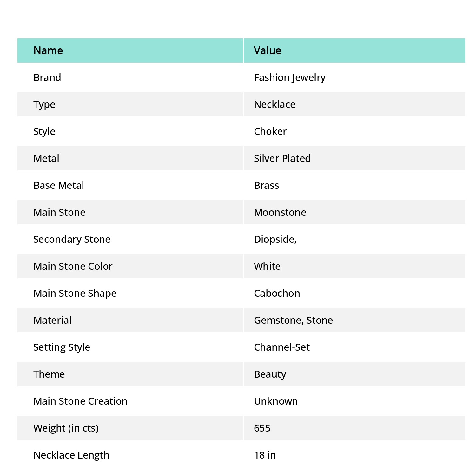Click the Choker style value
The width and height of the screenshot is (476, 476).
click(270, 131)
